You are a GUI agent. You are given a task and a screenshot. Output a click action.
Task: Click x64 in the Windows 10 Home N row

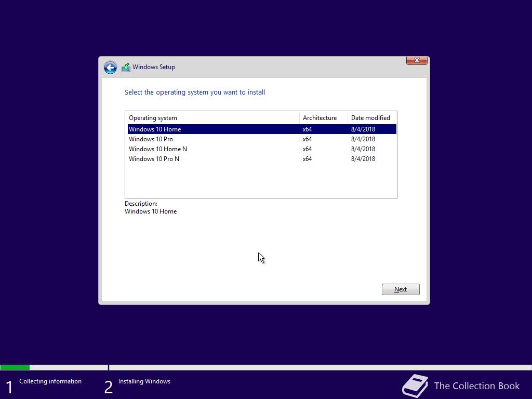tap(307, 149)
